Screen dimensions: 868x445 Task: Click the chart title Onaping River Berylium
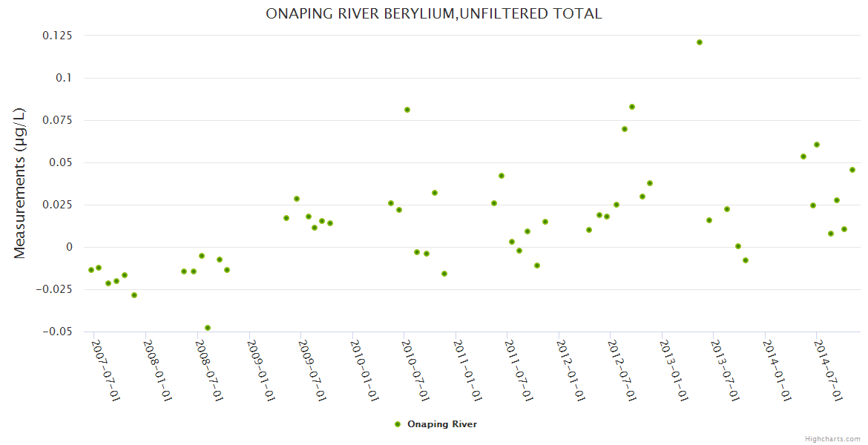[433, 14]
